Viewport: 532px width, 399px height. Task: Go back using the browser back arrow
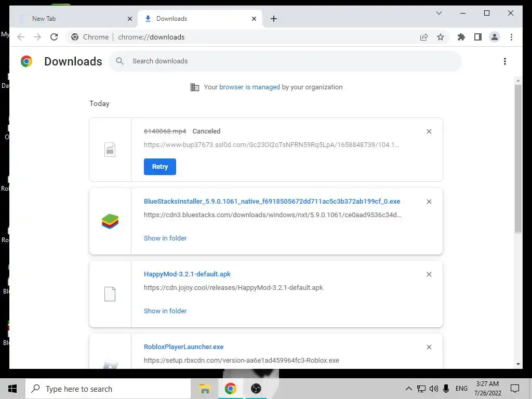click(x=21, y=37)
